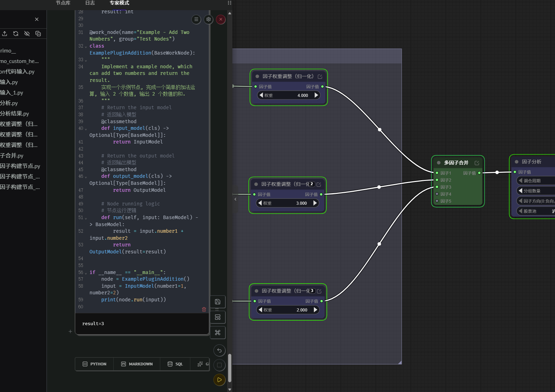555x392 pixels.
Task: Click the yellow run play button
Action: (x=219, y=380)
